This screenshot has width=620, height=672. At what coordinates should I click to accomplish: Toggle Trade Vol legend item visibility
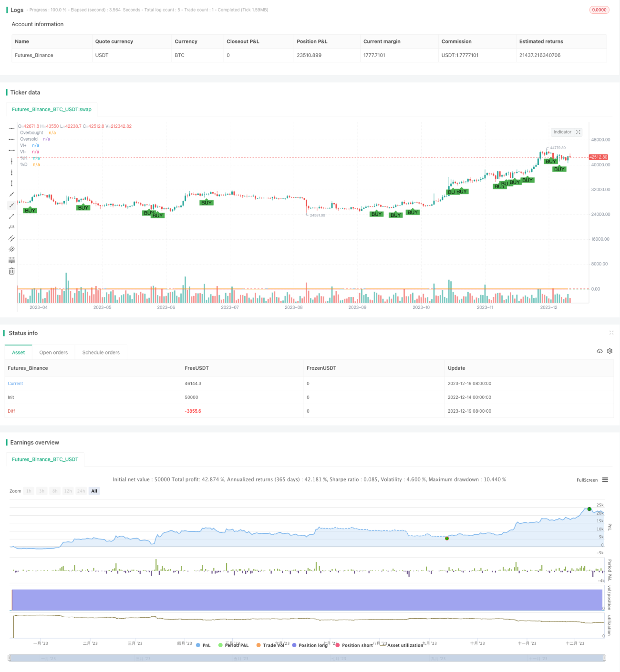(x=270, y=645)
